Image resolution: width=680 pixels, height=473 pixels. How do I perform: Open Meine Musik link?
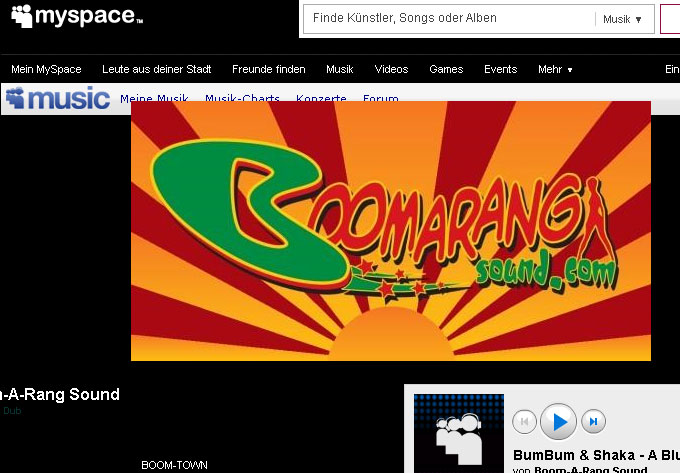pyautogui.click(x=154, y=98)
